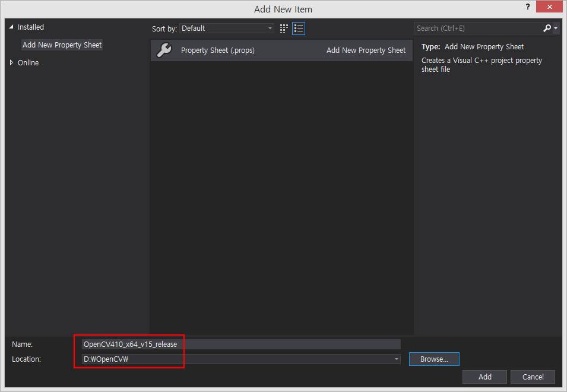Click the search magnifier icon

tap(547, 28)
